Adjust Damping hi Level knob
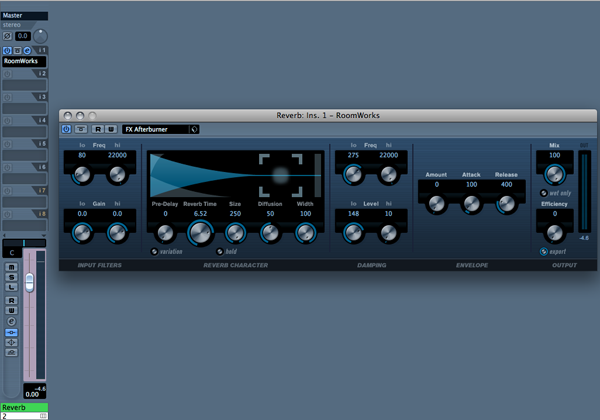Image resolution: width=600 pixels, height=420 pixels. (x=388, y=233)
